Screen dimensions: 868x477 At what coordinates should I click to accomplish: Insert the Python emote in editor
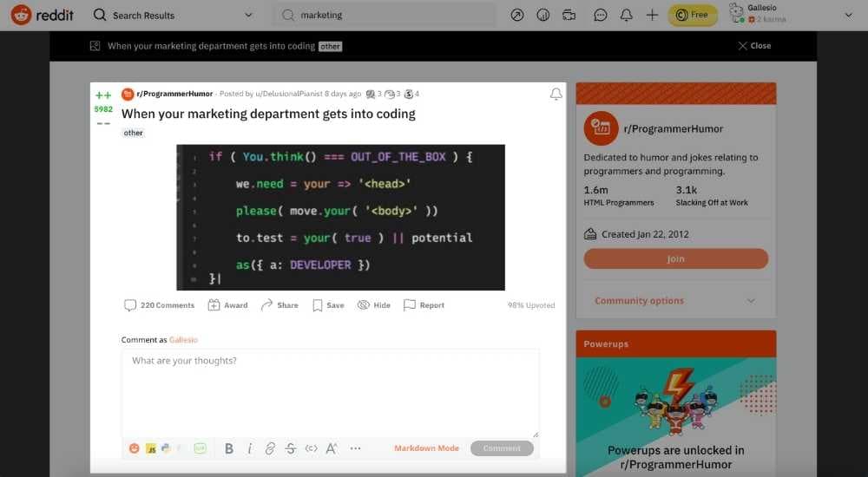pos(166,448)
